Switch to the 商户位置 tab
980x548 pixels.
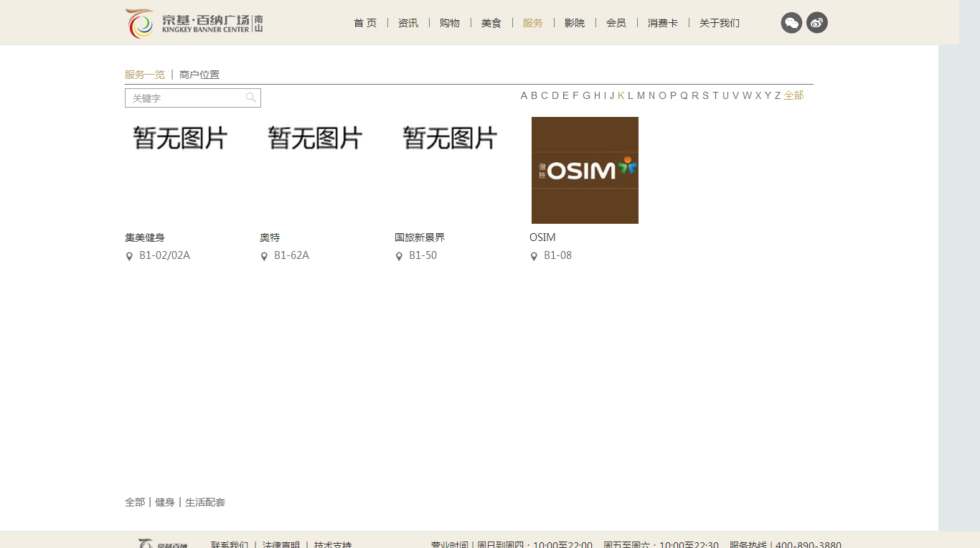pyautogui.click(x=199, y=74)
